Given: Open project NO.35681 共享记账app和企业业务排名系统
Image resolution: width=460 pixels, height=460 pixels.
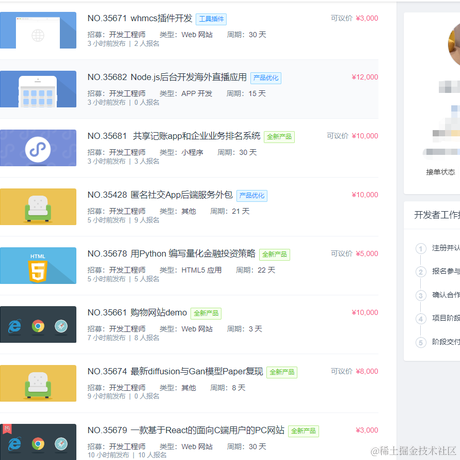Looking at the screenshot, I should [174, 136].
